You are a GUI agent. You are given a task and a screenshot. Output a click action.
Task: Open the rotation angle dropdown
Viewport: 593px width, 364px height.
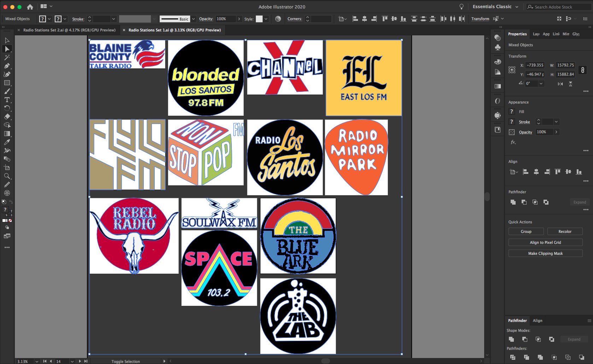[541, 83]
